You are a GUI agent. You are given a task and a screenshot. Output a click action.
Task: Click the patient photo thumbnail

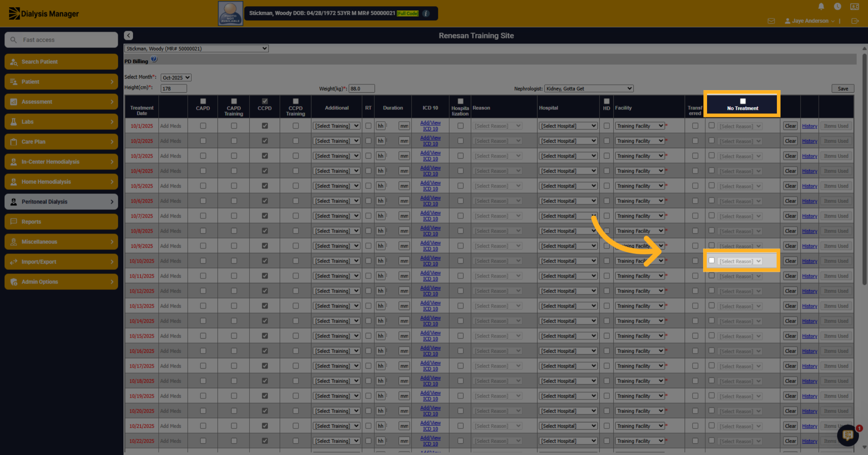pyautogui.click(x=230, y=13)
